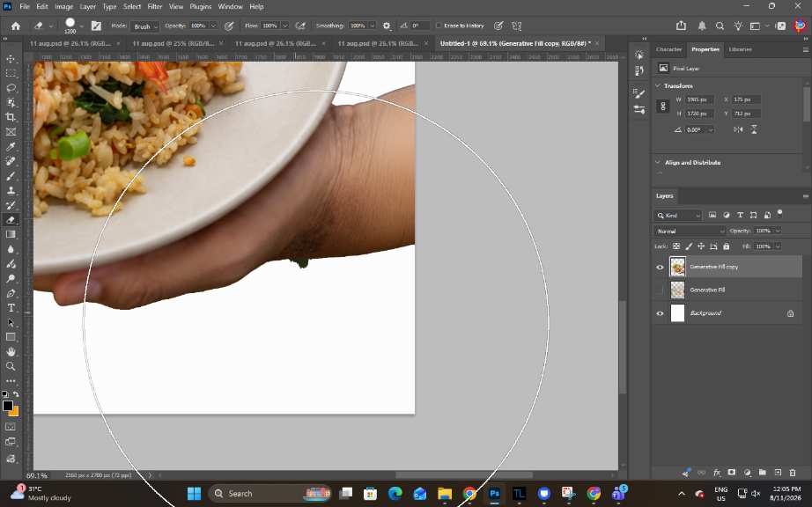This screenshot has width=812, height=507.
Task: Click the Windows Search box in taskbar
Action: point(269,494)
